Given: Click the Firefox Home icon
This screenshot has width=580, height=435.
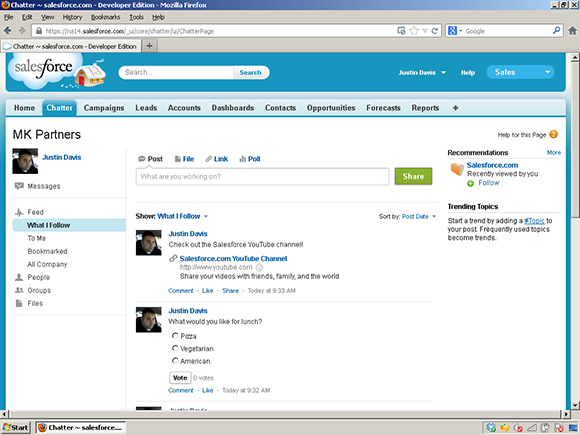Looking at the screenshot, I should 572,31.
